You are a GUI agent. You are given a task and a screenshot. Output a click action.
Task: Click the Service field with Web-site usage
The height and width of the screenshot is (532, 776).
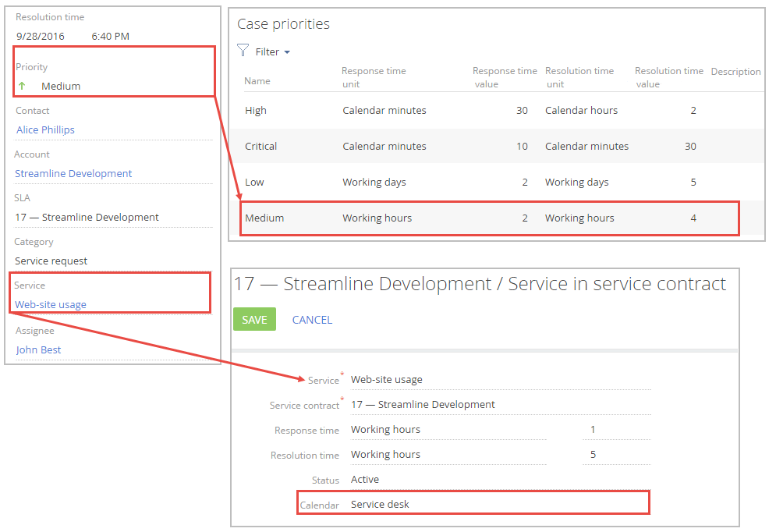tap(499, 380)
